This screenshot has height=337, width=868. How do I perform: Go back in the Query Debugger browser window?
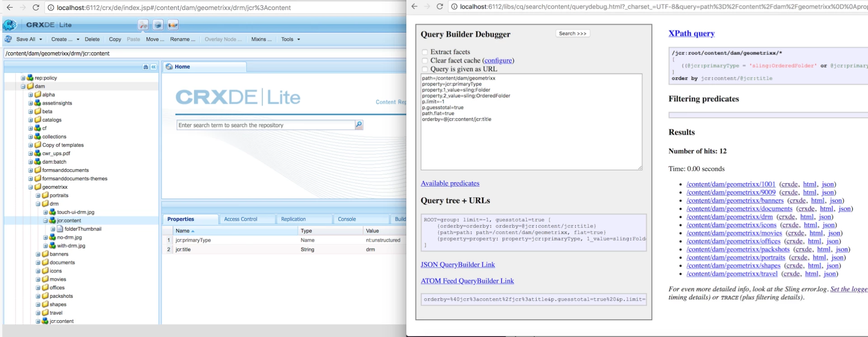click(415, 6)
